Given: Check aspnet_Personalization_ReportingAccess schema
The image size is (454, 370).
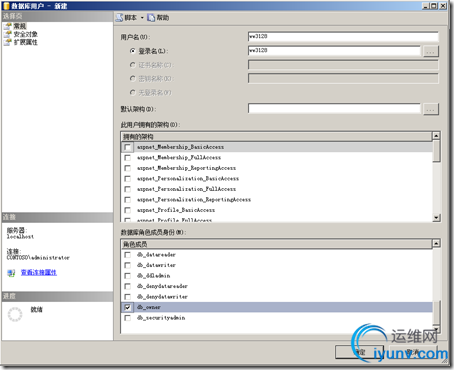Looking at the screenshot, I should click(127, 200).
